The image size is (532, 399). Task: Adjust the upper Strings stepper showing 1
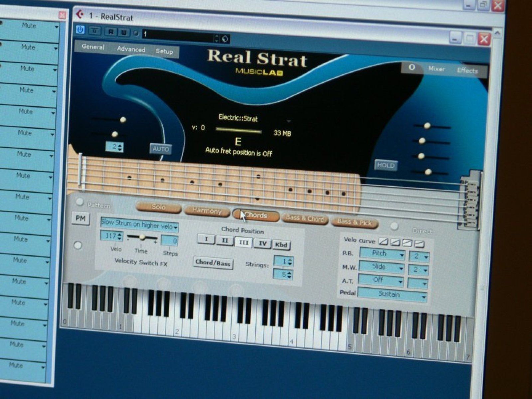[284, 261]
